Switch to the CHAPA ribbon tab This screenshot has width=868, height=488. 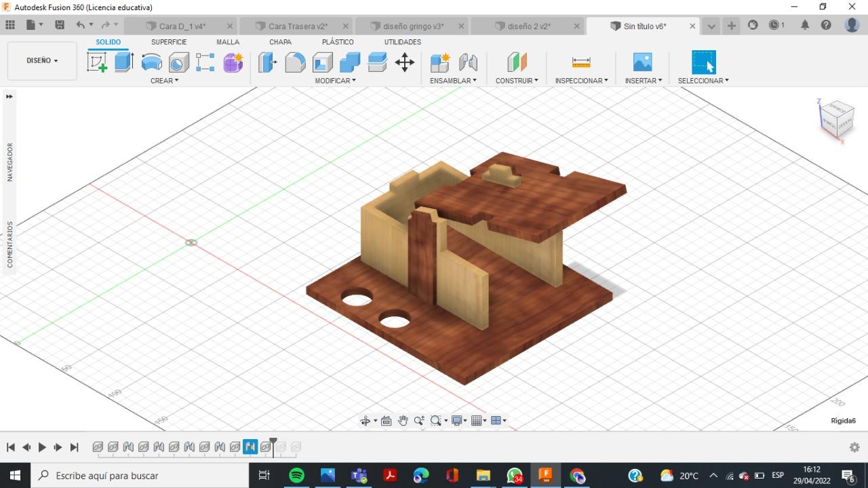coord(280,42)
